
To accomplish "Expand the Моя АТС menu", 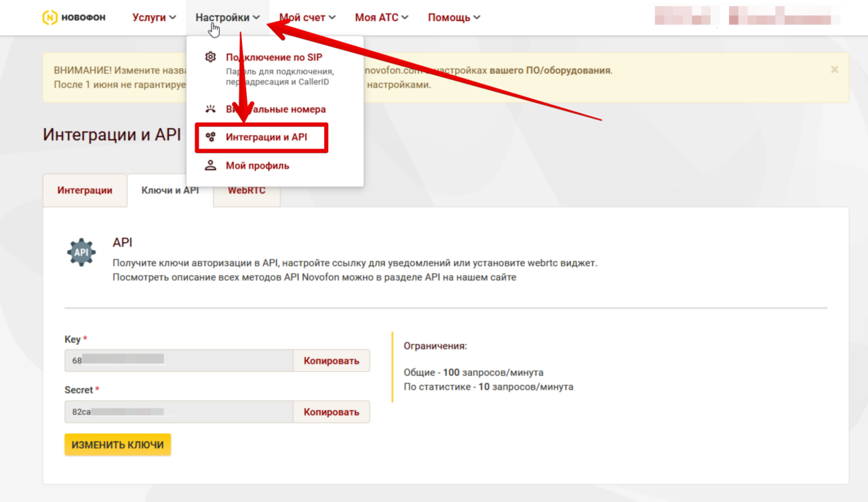I will pos(382,18).
